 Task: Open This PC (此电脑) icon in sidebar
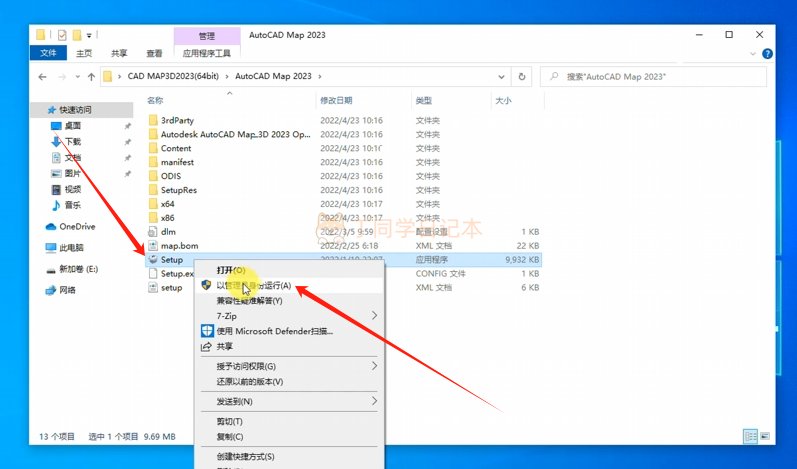(51, 248)
